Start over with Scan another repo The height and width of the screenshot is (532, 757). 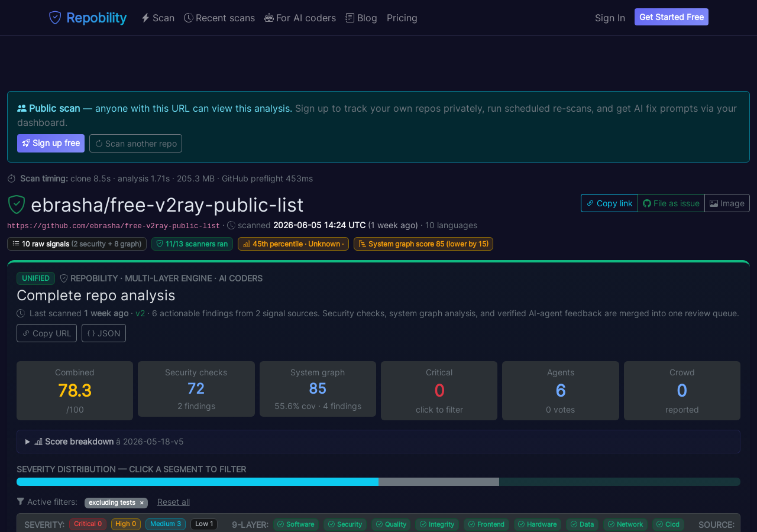[135, 143]
